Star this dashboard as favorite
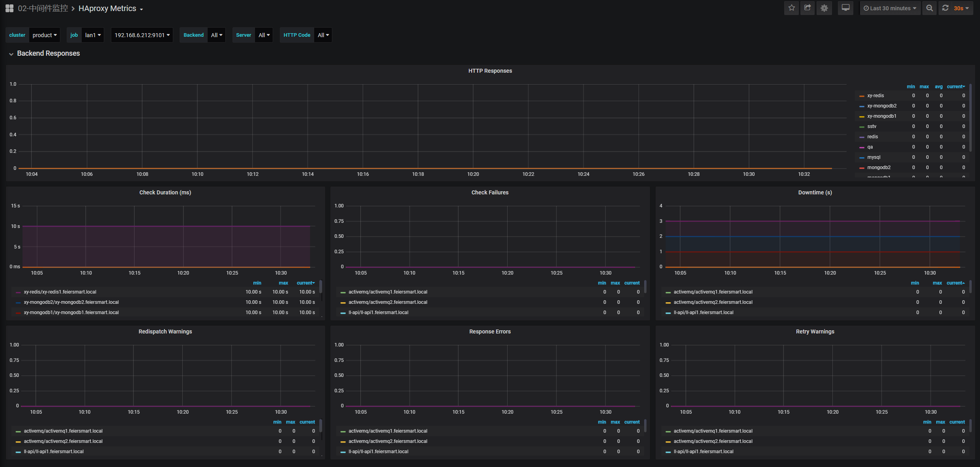The height and width of the screenshot is (467, 980). click(791, 8)
